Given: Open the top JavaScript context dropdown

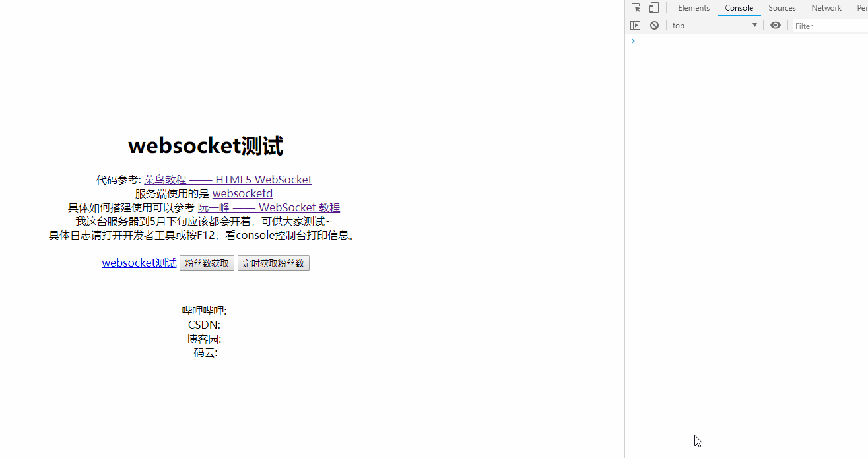Looking at the screenshot, I should (x=715, y=26).
